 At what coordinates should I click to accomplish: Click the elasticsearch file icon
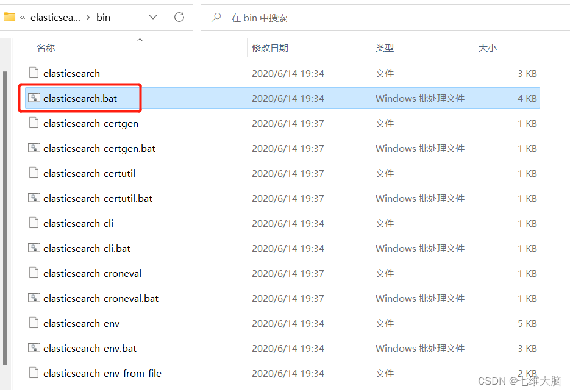pos(34,73)
